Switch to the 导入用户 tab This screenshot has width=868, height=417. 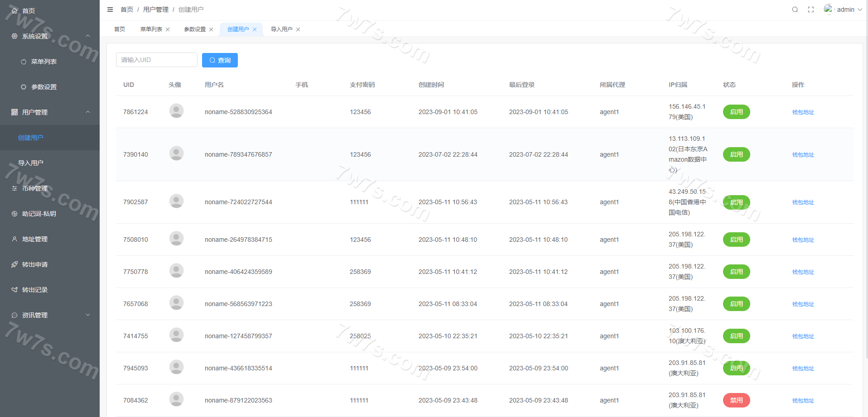(281, 29)
